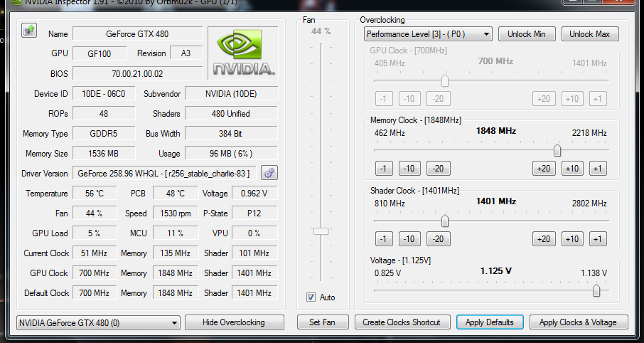Click the GeForce GTX 480 name field

click(138, 33)
